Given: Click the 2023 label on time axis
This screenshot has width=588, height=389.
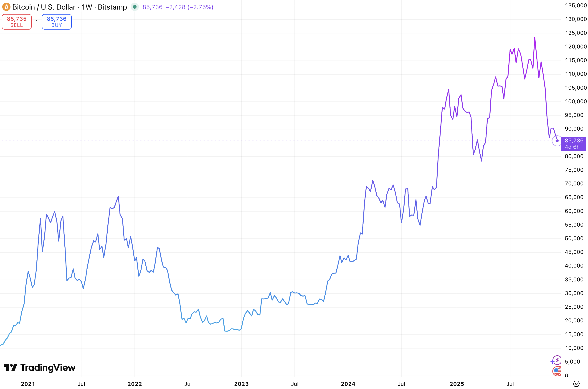Looking at the screenshot, I should tap(241, 384).
